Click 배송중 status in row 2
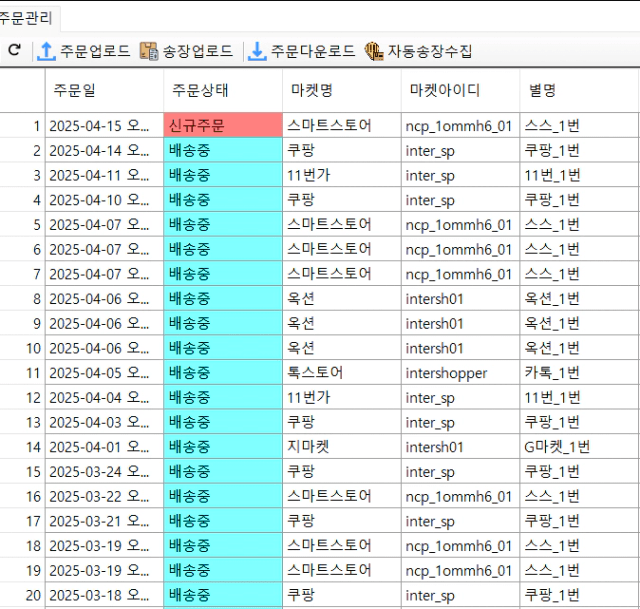This screenshot has height=609, width=640. (x=223, y=150)
